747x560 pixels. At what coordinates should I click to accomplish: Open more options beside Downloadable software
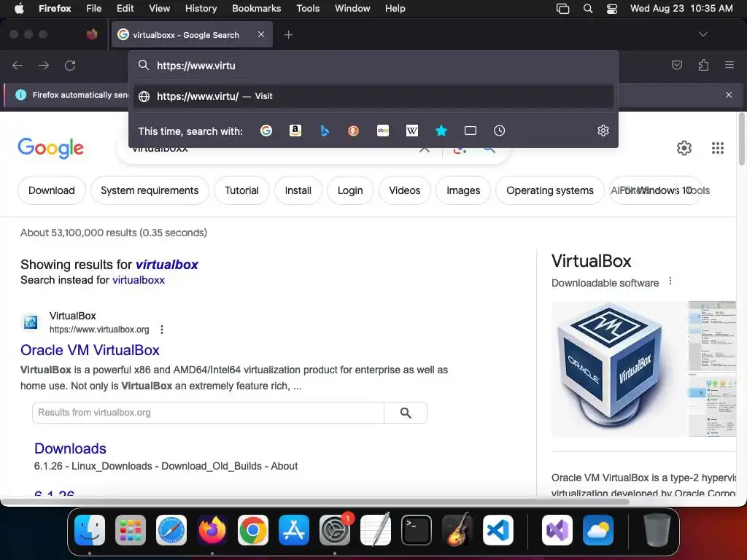(670, 281)
